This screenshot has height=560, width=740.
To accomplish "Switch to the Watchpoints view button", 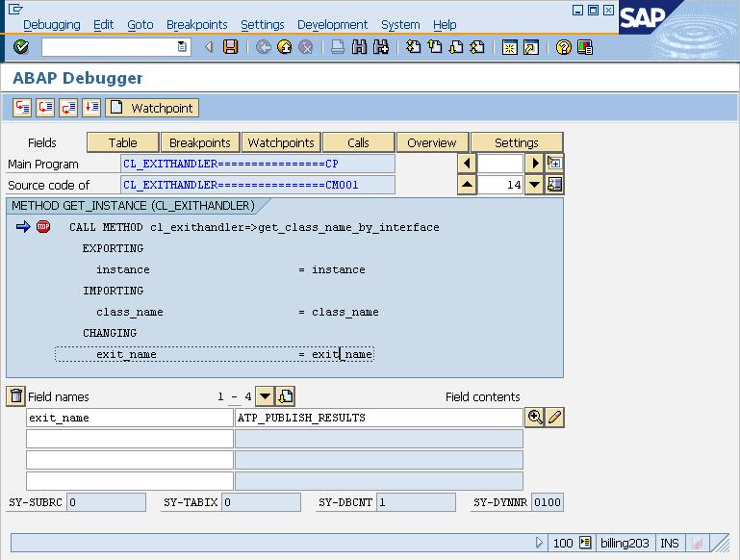I will point(281,142).
